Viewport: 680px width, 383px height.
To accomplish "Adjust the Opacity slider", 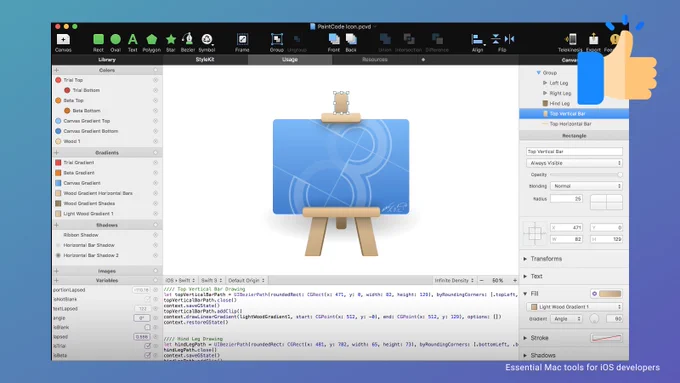I will pyautogui.click(x=586, y=175).
